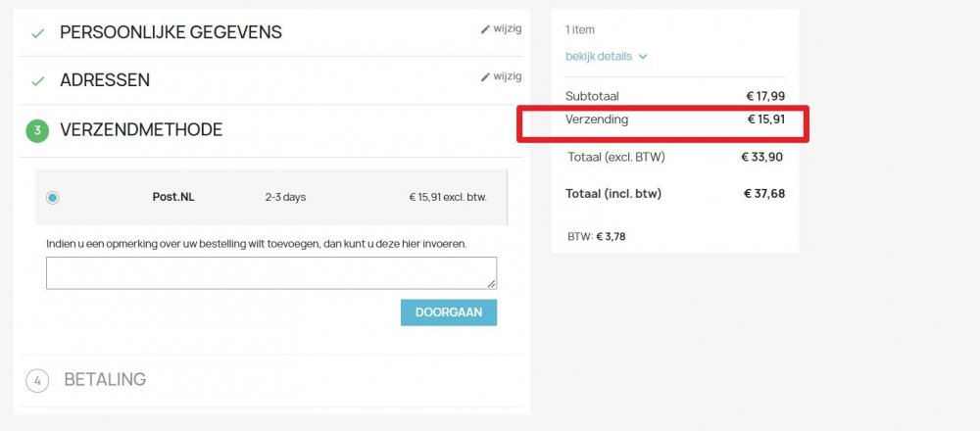Screen dimensions: 980x431
Task: Expand the bekijk details chevron
Action: pos(643,57)
